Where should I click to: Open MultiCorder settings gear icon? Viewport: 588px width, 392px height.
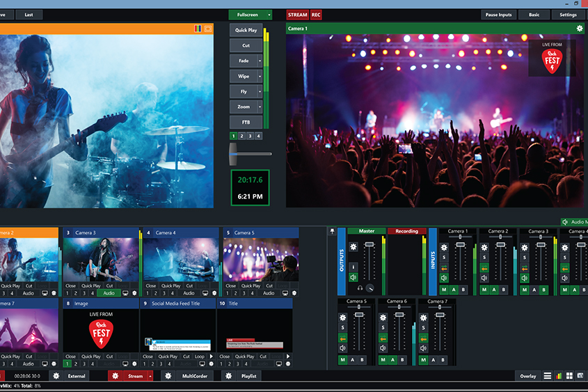[167, 376]
